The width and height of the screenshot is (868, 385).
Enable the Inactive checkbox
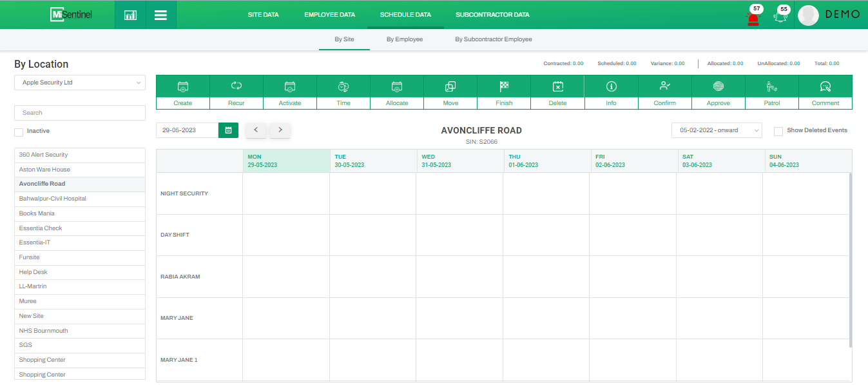click(19, 132)
